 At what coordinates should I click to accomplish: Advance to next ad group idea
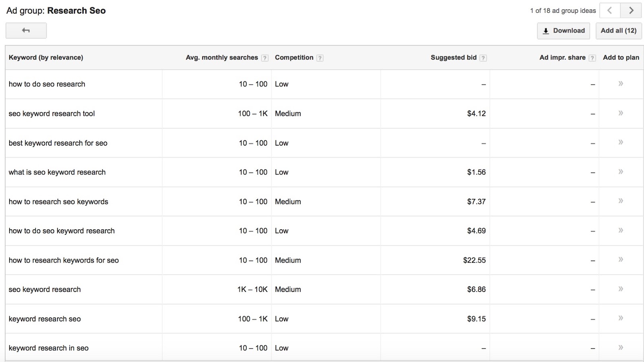tap(631, 10)
